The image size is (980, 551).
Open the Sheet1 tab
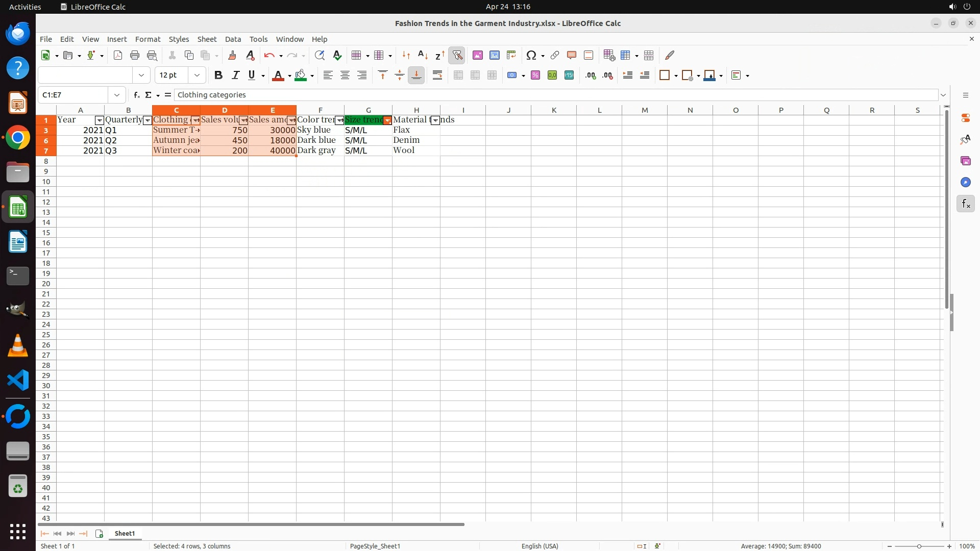tap(125, 534)
